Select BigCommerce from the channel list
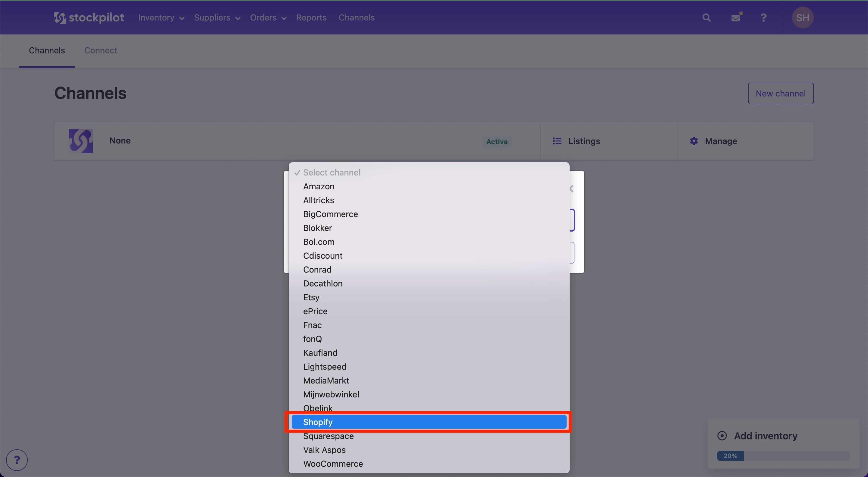The image size is (868, 477). tap(429, 214)
